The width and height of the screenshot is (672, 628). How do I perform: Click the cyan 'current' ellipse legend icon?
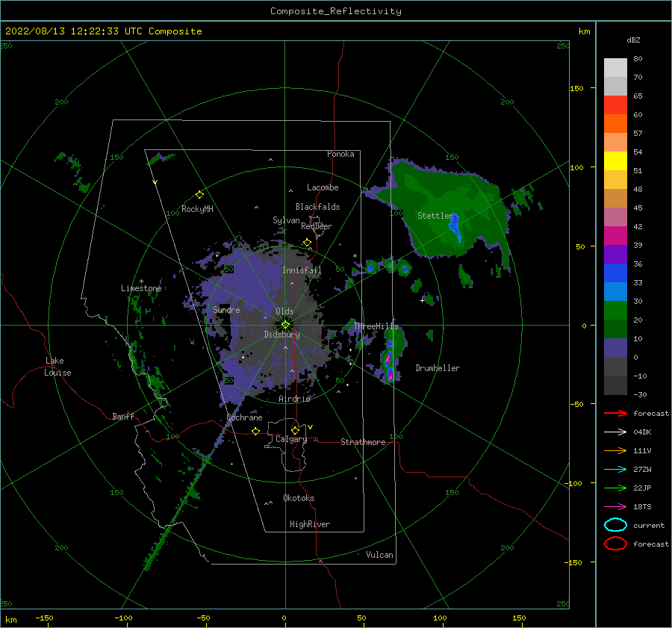pos(615,525)
